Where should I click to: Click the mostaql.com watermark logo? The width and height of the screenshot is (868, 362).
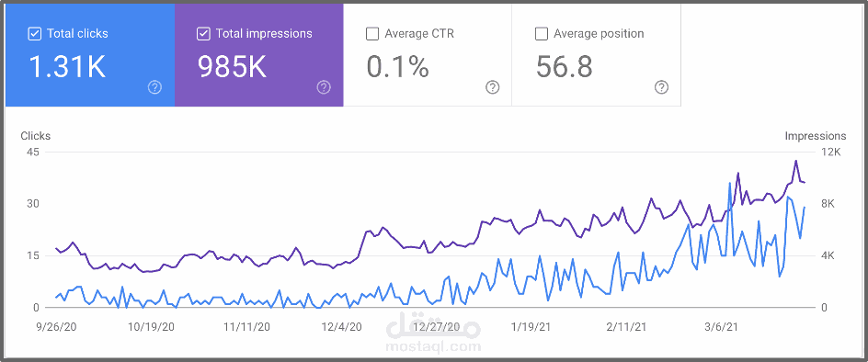point(435,334)
